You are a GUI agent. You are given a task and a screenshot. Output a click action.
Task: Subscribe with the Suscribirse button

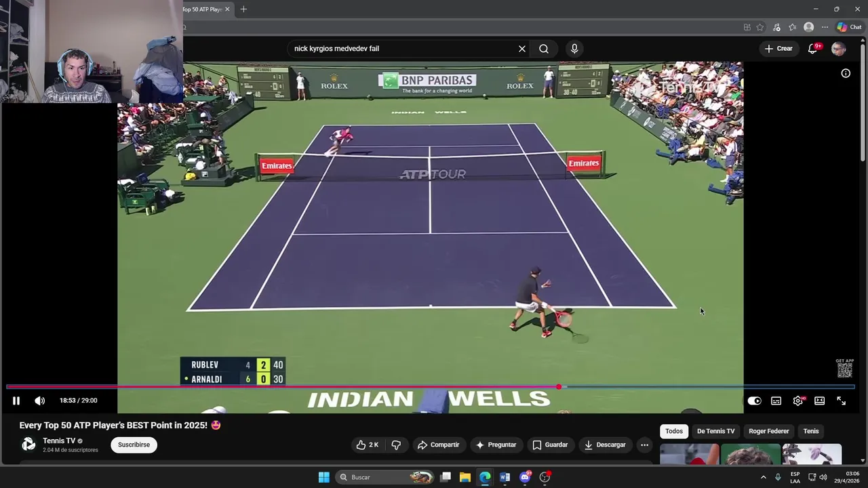(x=134, y=445)
